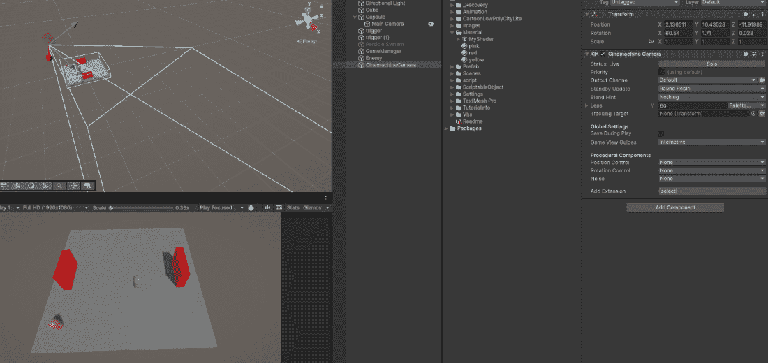Toggle the Priority checkbox
Screen dimensions: 768x363
point(661,72)
